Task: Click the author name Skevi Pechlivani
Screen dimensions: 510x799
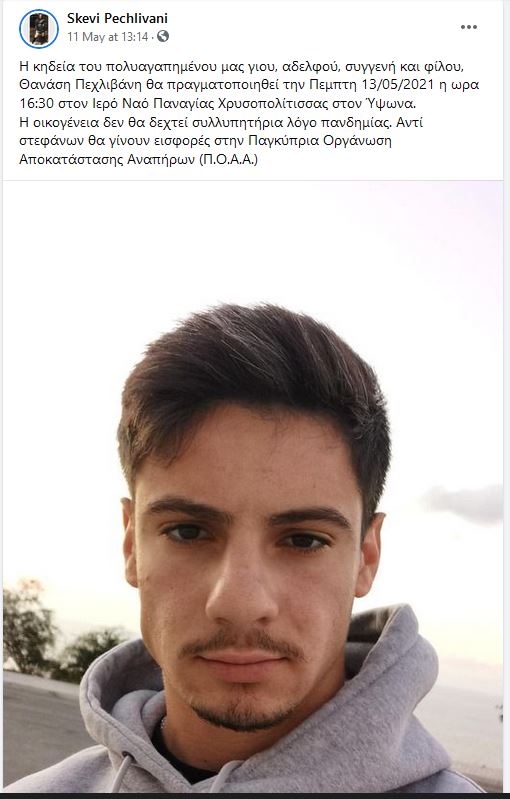Action: pos(117,18)
